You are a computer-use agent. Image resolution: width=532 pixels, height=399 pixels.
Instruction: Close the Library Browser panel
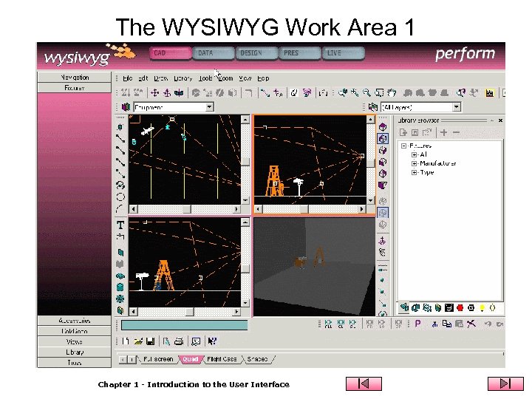(500, 120)
